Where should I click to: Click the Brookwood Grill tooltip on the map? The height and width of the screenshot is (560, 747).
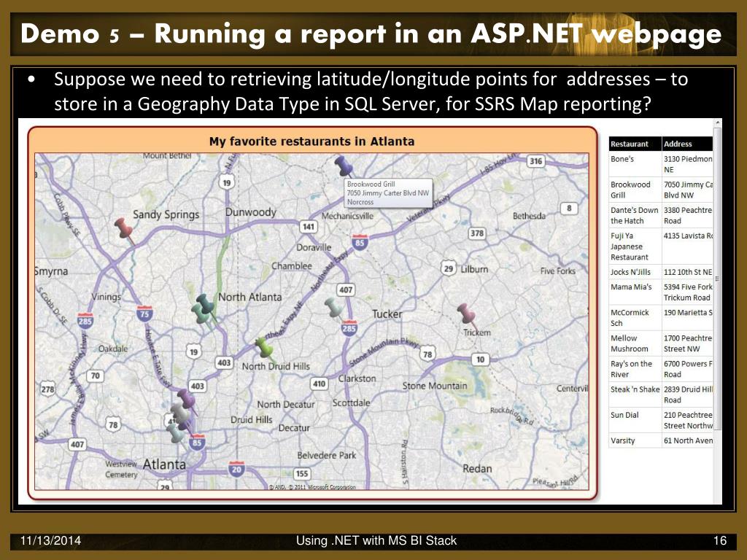click(x=388, y=192)
